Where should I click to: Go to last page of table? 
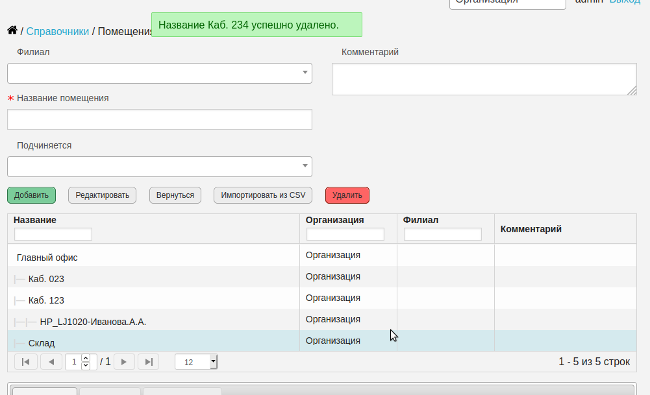click(148, 362)
